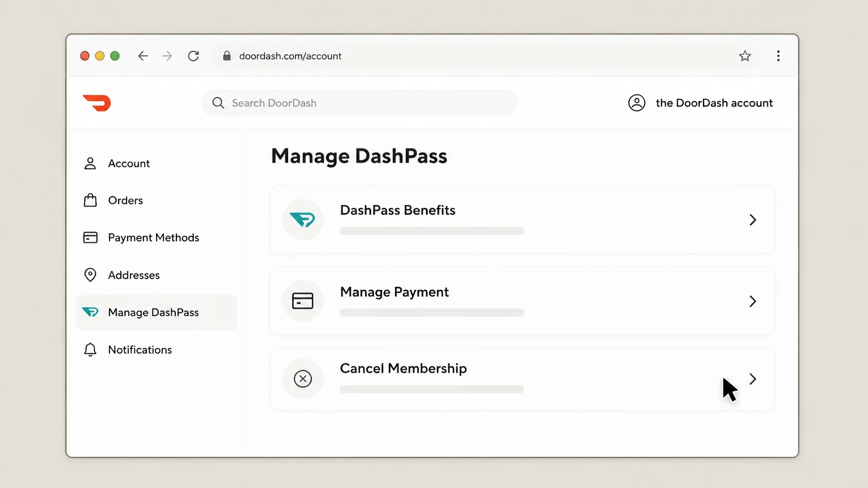
Task: Open Payment Methods in the sidebar
Action: [x=157, y=237]
